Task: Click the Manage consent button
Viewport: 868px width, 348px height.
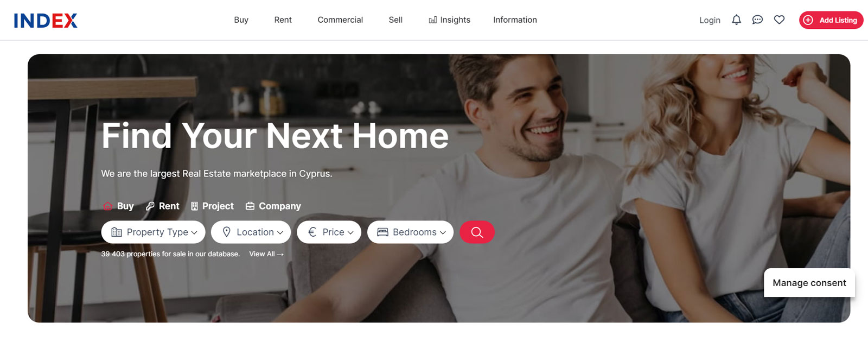Action: click(x=809, y=283)
